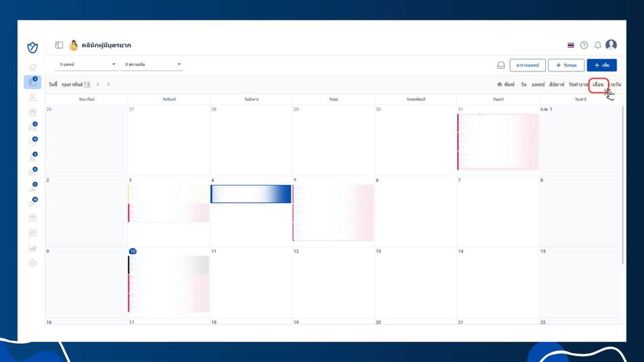Switch to the เดือน month view
This screenshot has height=362, width=644.
coord(598,85)
